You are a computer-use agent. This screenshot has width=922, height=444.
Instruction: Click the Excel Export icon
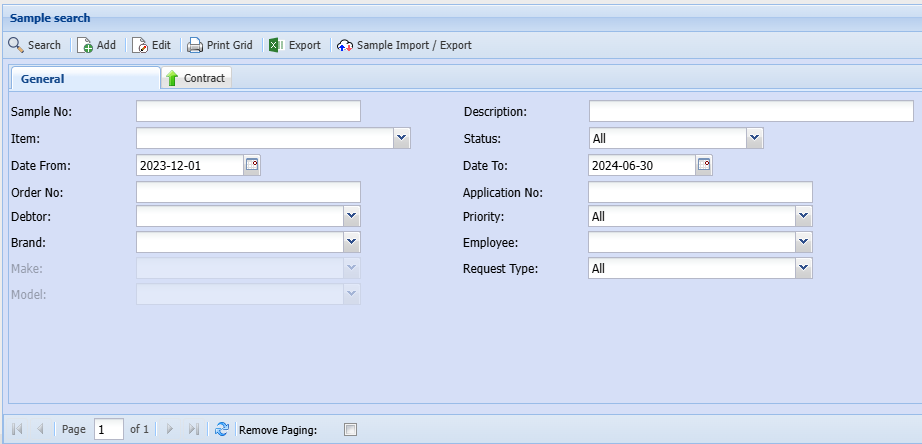tap(277, 45)
